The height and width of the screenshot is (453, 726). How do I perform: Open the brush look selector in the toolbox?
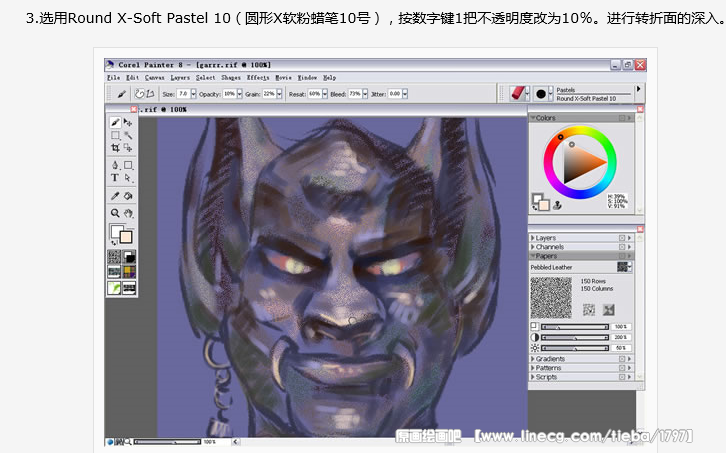coord(114,288)
